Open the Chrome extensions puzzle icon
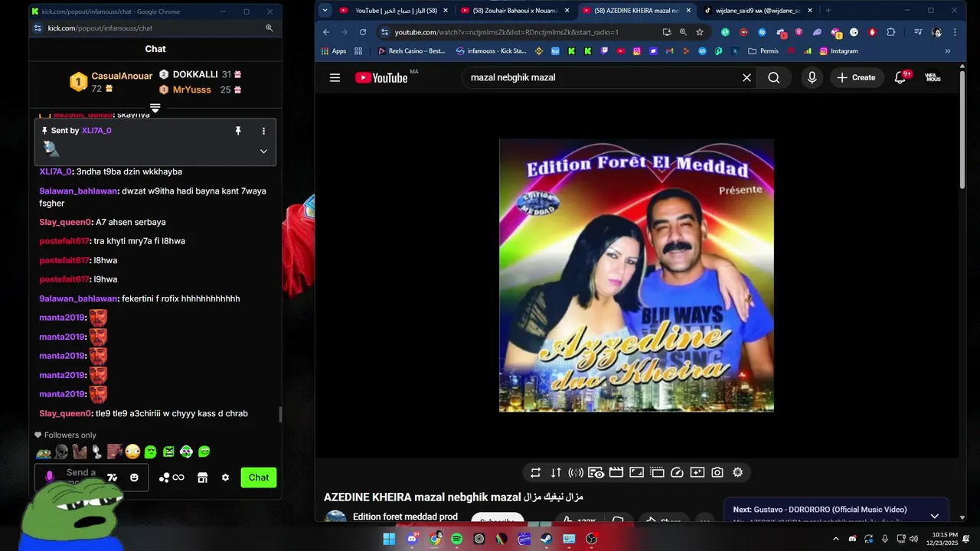The width and height of the screenshot is (980, 551). pyautogui.click(x=891, y=32)
